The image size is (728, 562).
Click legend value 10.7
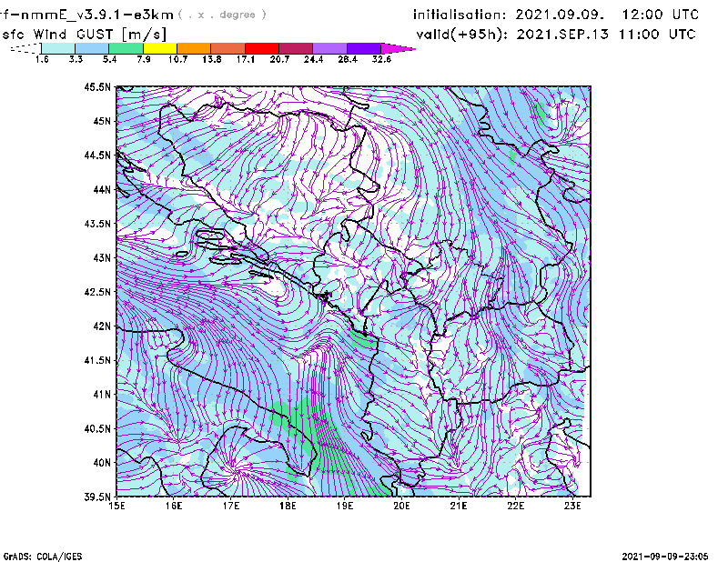177,59
